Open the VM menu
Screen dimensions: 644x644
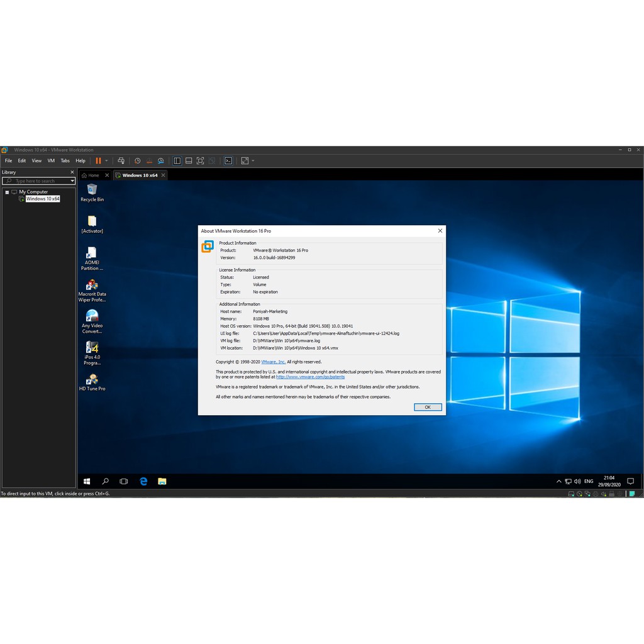[51, 161]
